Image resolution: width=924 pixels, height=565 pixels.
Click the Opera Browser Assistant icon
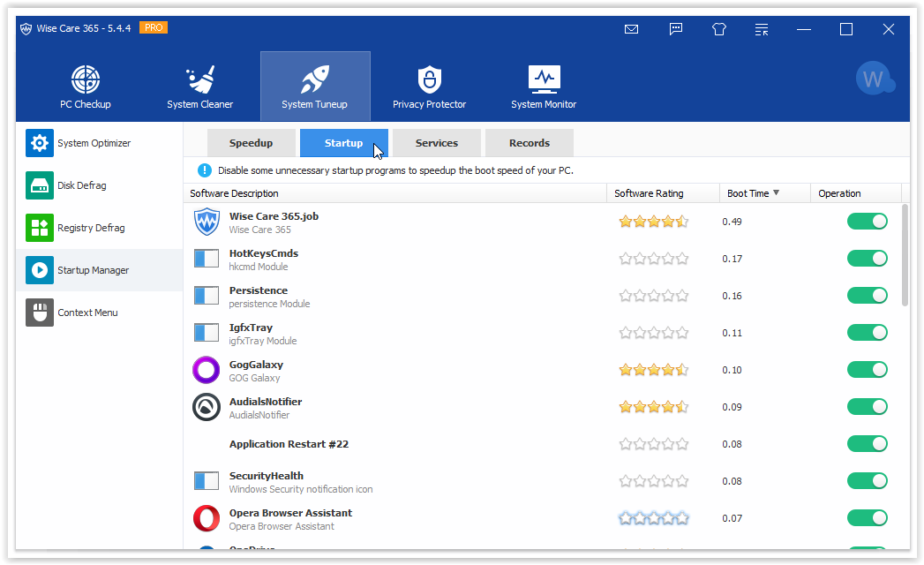click(207, 518)
